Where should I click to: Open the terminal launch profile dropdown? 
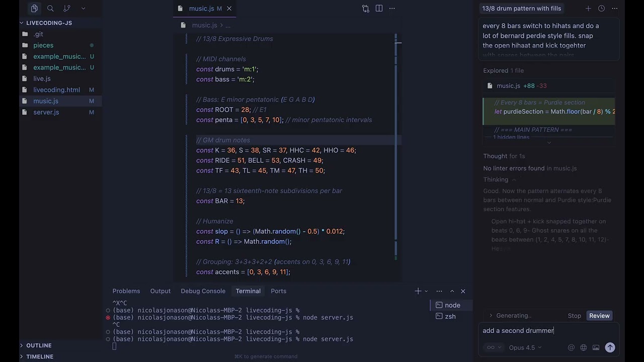point(426,291)
